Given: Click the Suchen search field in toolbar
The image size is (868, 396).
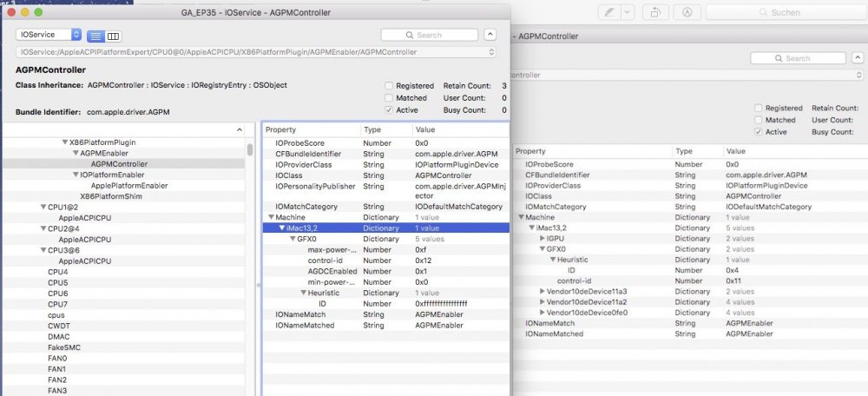Looking at the screenshot, I should pyautogui.click(x=785, y=12).
